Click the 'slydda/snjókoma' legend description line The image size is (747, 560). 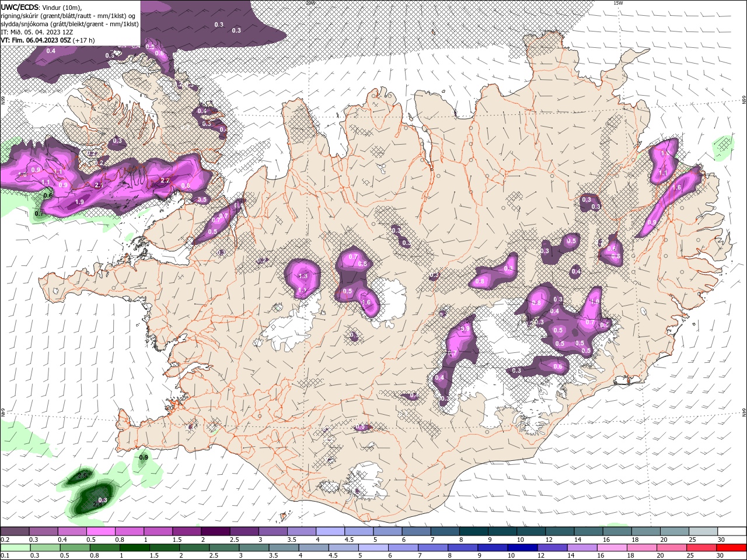69,24
